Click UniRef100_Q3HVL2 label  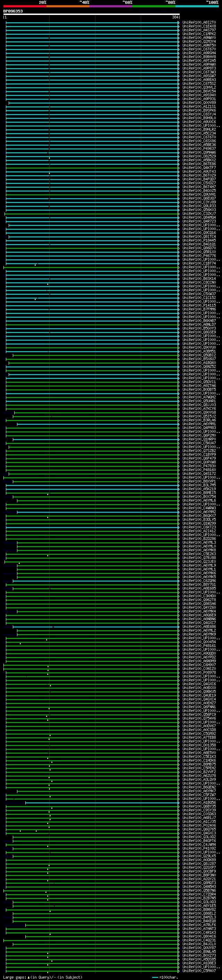(x=199, y=88)
